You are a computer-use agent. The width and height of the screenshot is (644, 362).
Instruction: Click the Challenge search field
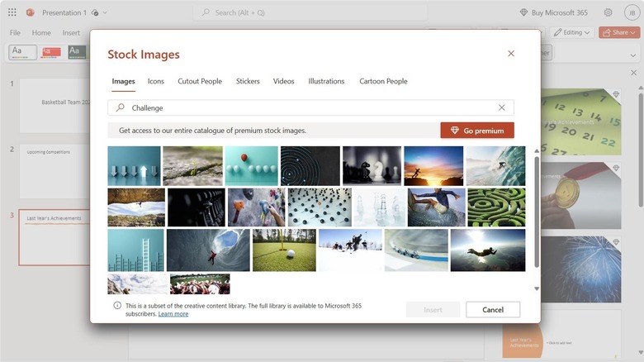click(310, 107)
